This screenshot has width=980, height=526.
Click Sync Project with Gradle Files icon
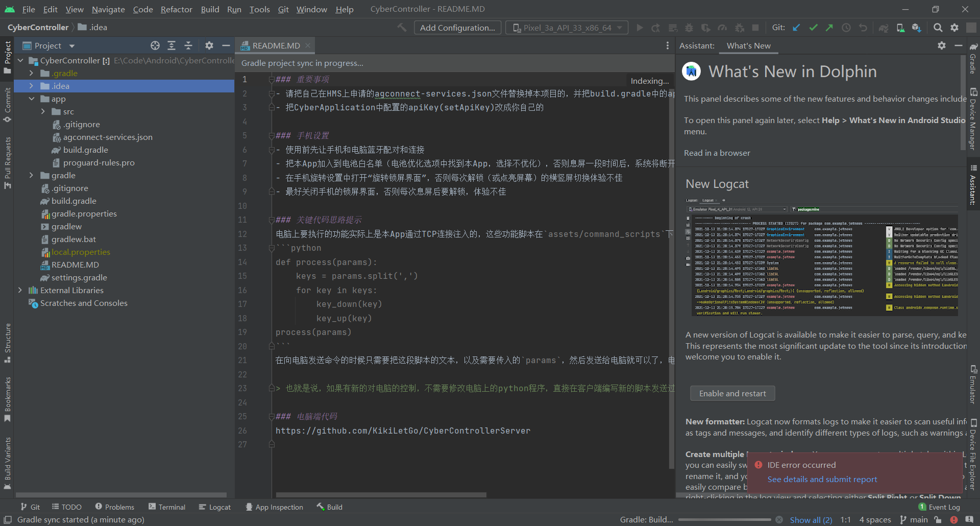884,28
